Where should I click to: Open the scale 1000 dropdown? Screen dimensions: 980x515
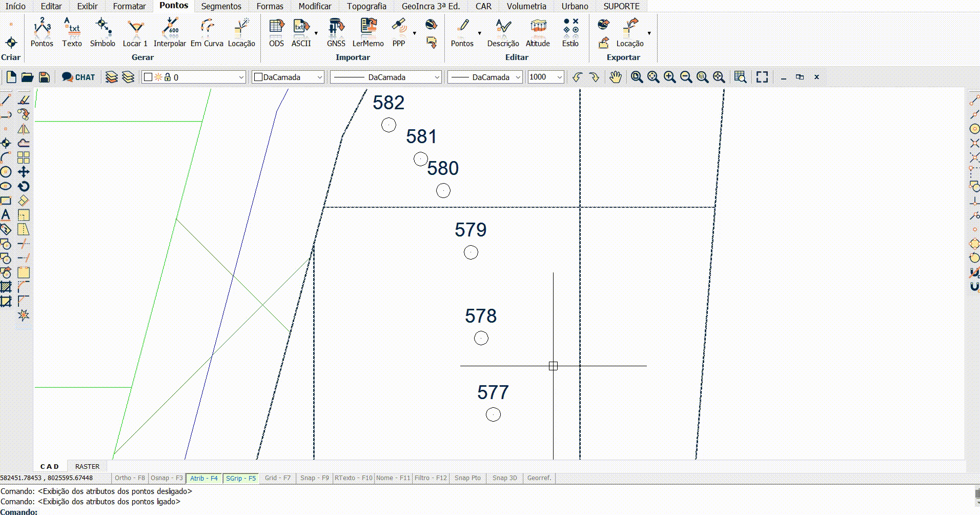click(559, 77)
